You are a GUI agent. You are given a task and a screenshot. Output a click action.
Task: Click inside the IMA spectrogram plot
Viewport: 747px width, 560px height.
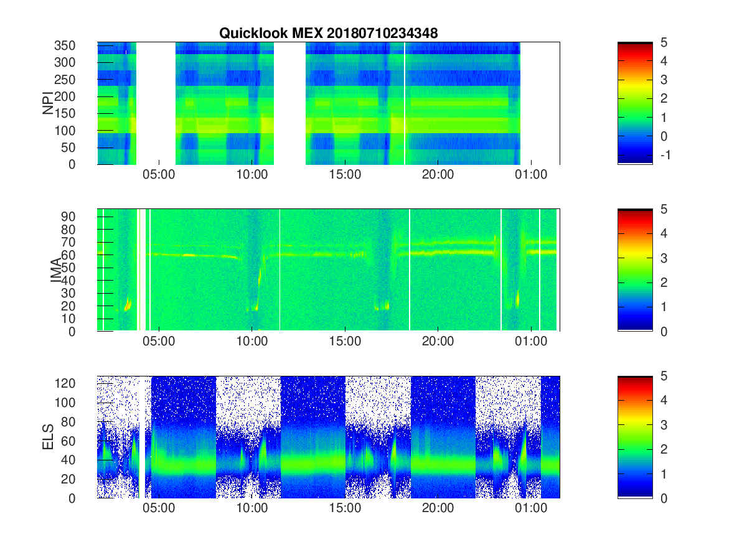[328, 270]
